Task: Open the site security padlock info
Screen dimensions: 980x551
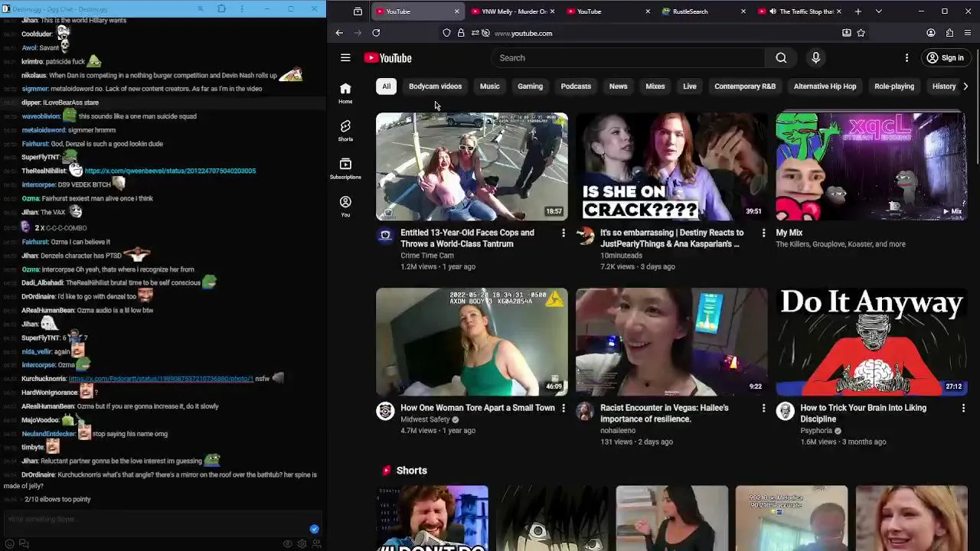Action: coord(461,33)
